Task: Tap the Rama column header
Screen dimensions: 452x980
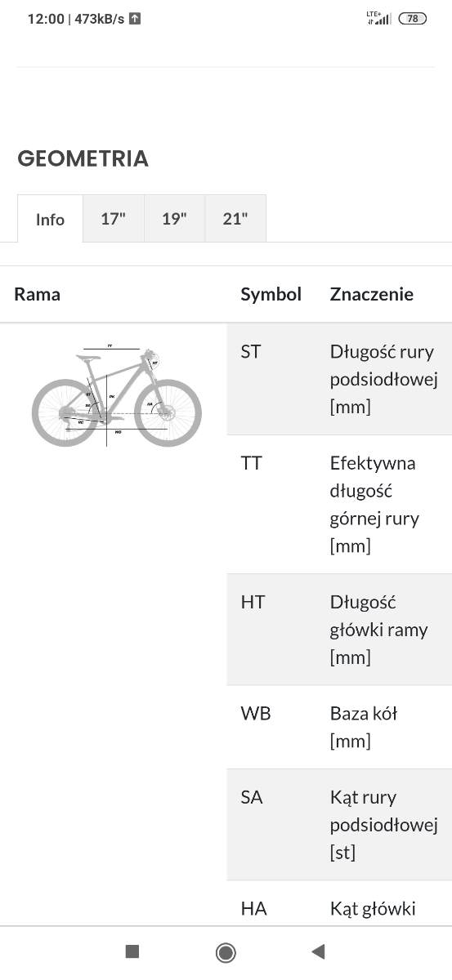Action: tap(38, 294)
